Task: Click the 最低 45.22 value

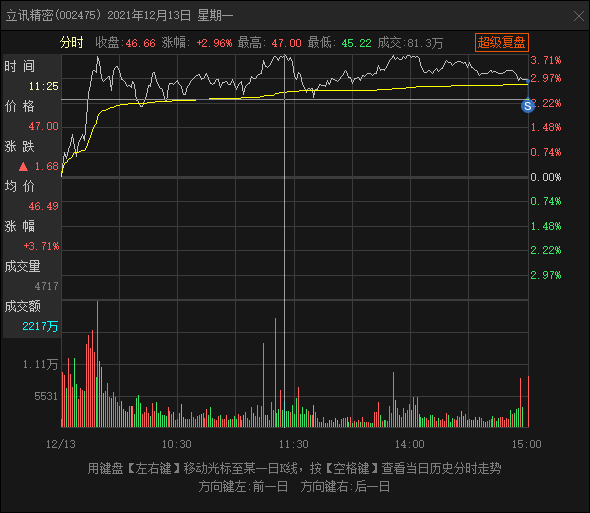Action: point(356,43)
